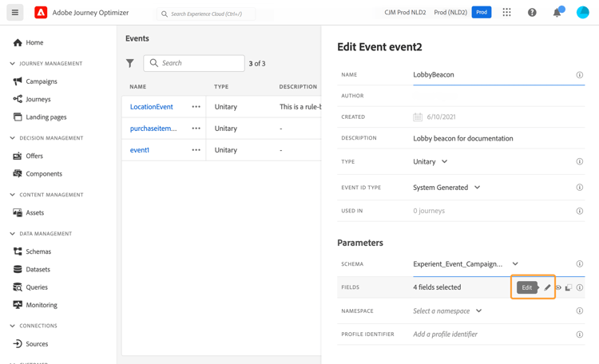599x364 pixels.
Task: Open the Event ID Type dropdown
Action: (x=446, y=188)
